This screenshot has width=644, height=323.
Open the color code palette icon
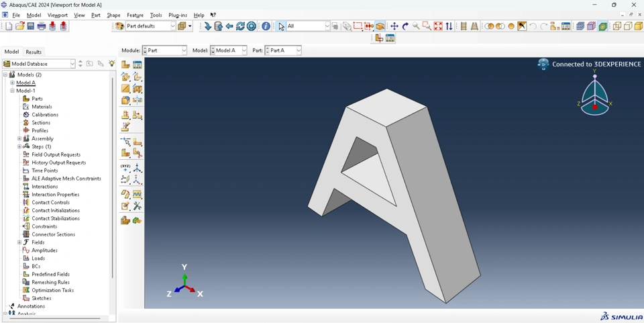coord(119,26)
